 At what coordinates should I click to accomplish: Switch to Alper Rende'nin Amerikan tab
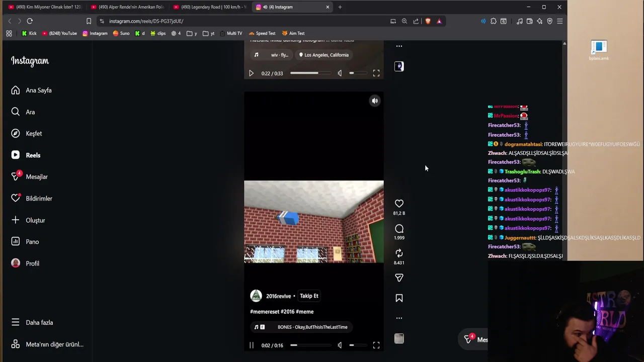tap(127, 7)
